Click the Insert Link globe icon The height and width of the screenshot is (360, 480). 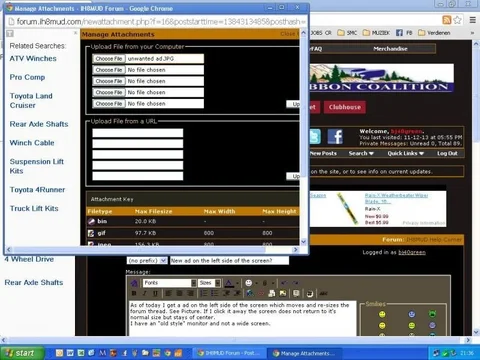point(250,293)
